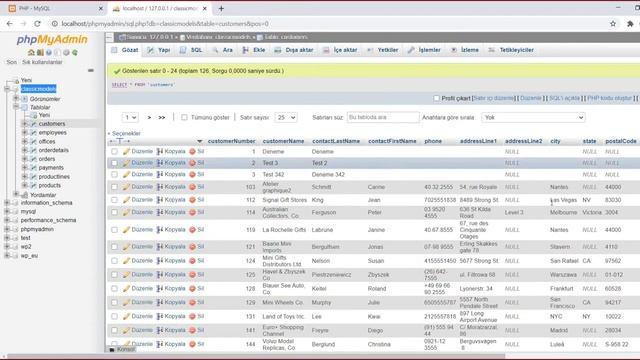Click the Sık kullanılanlar favorites link
Image resolution: width=640 pixels, height=360 pixels.
[42, 62]
